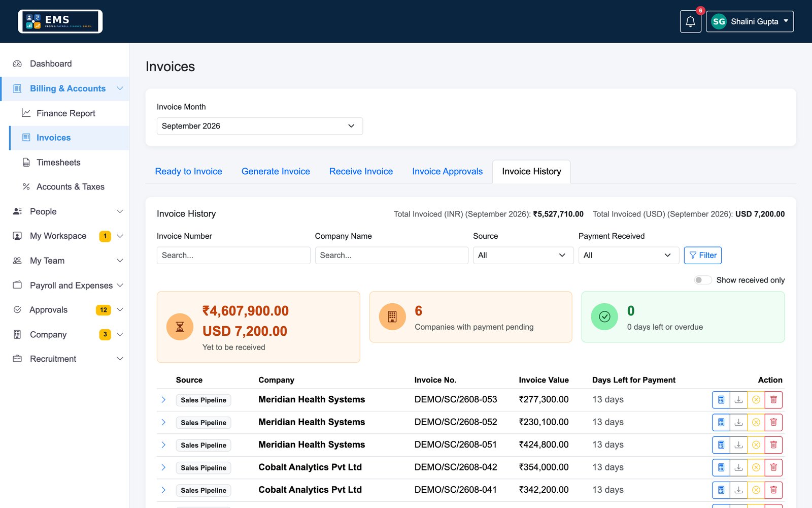Download invoice DEMO/SC/2608-041
Viewport: 812px width, 508px height.
coord(739,490)
